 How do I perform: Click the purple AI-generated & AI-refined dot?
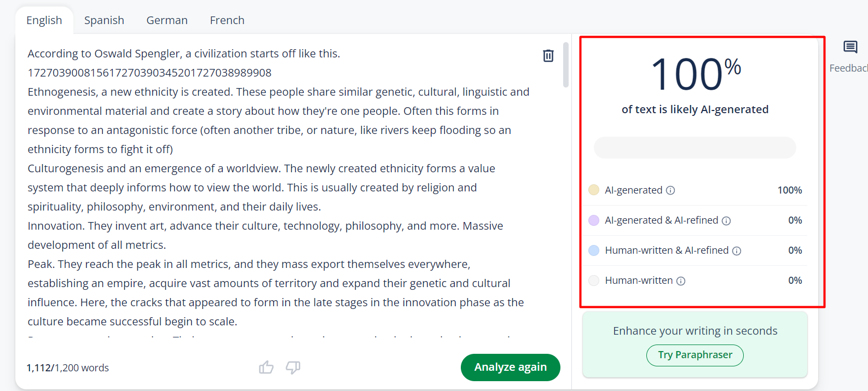pos(594,220)
